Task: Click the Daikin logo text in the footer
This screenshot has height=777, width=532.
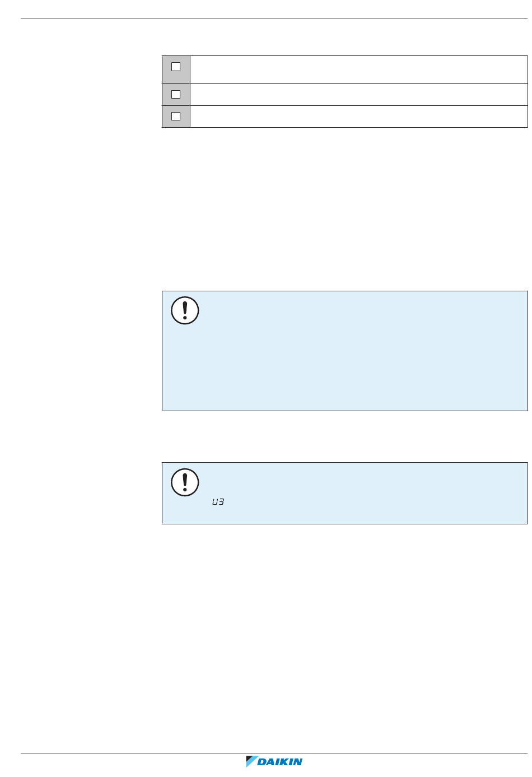Action: (x=280, y=762)
